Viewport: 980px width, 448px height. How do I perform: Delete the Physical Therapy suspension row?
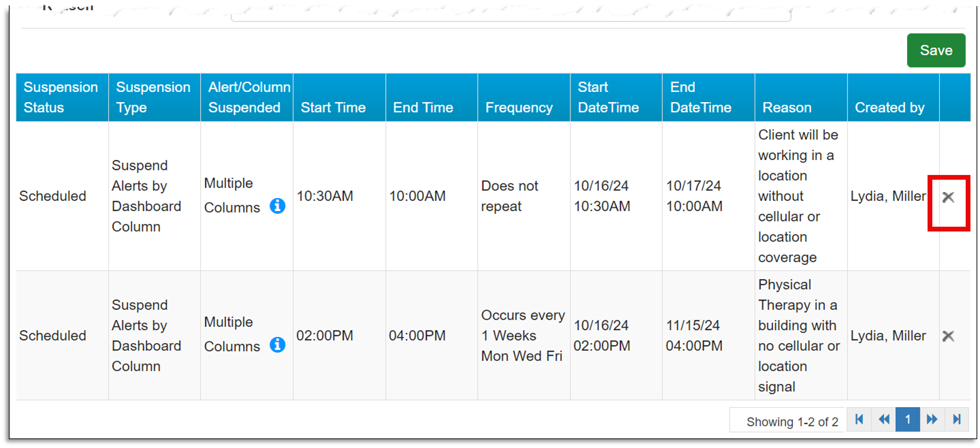[948, 336]
